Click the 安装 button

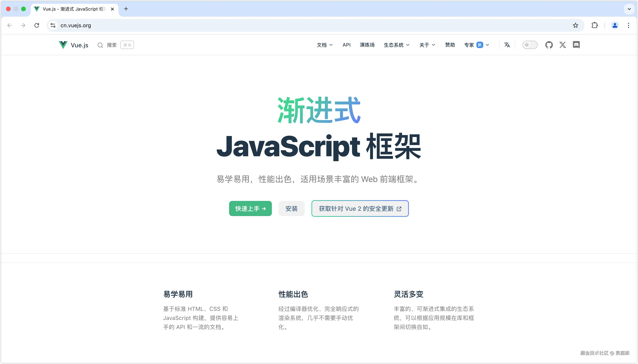[x=292, y=208]
